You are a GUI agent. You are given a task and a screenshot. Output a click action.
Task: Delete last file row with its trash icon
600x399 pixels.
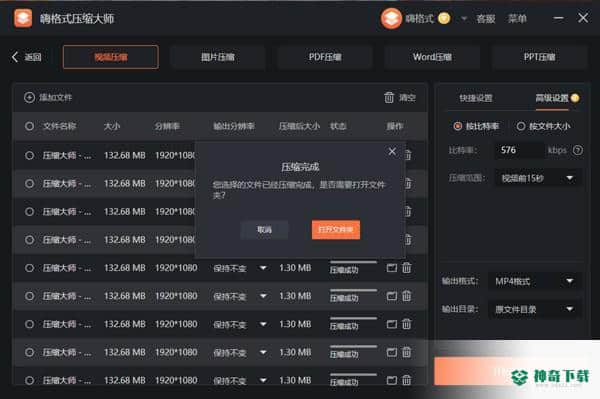pyautogui.click(x=407, y=380)
